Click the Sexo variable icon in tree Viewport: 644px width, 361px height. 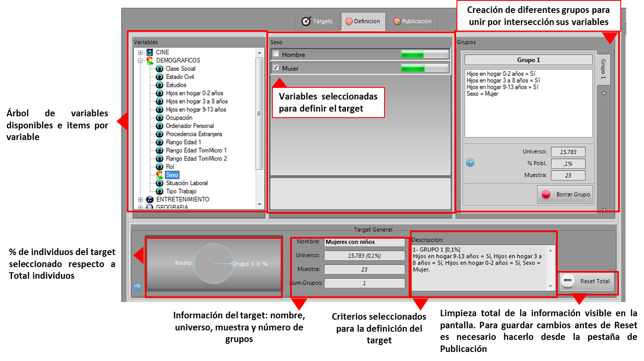pos(159,175)
